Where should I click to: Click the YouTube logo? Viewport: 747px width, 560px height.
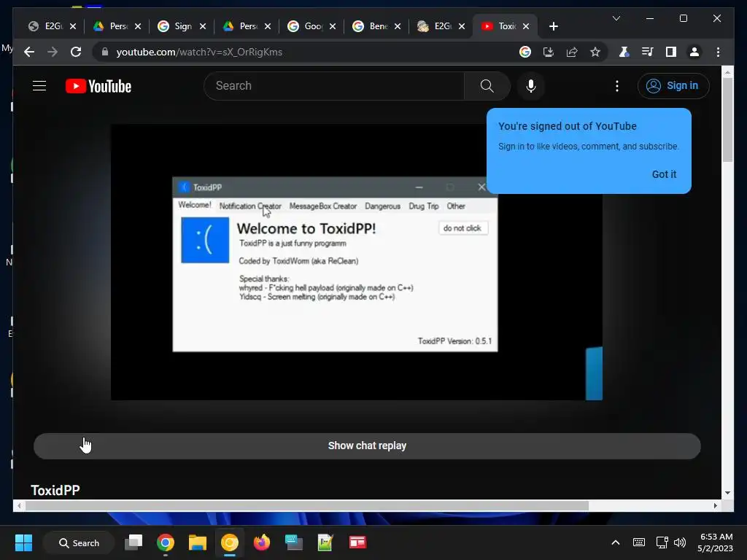tap(98, 86)
